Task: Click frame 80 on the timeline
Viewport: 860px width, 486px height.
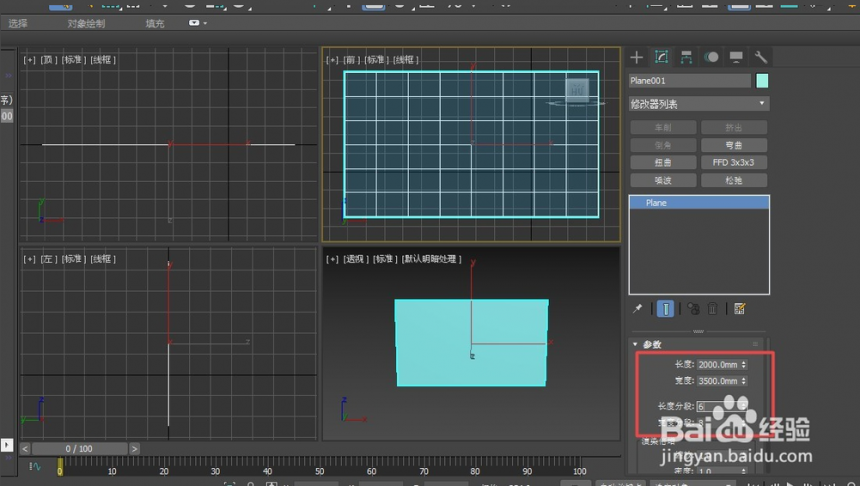Action: (475, 471)
